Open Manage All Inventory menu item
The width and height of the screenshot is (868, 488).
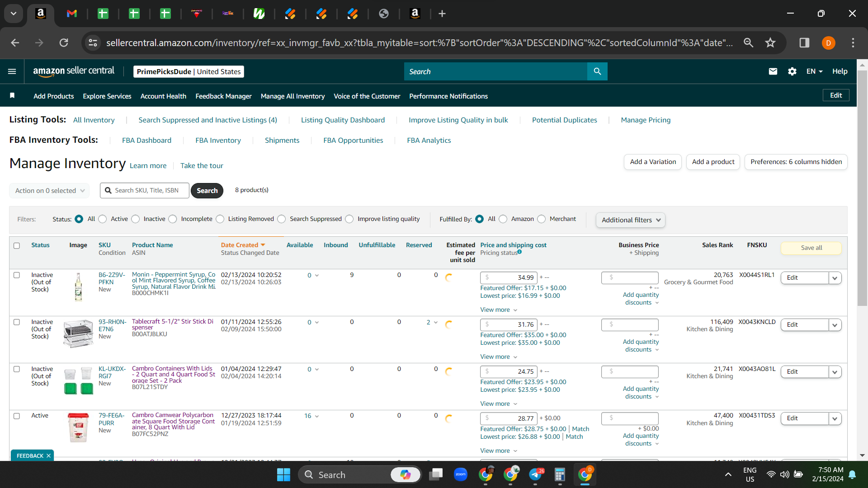point(292,96)
